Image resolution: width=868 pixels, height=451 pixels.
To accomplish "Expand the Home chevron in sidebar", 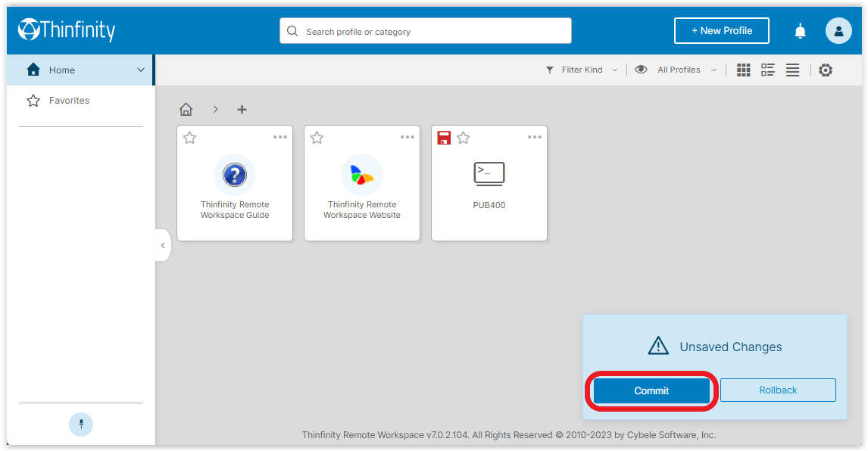I will 141,70.
